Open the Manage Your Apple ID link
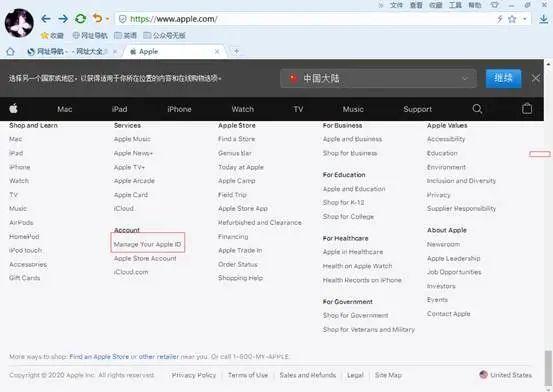Screen dimensions: 553x392 pos(147,244)
